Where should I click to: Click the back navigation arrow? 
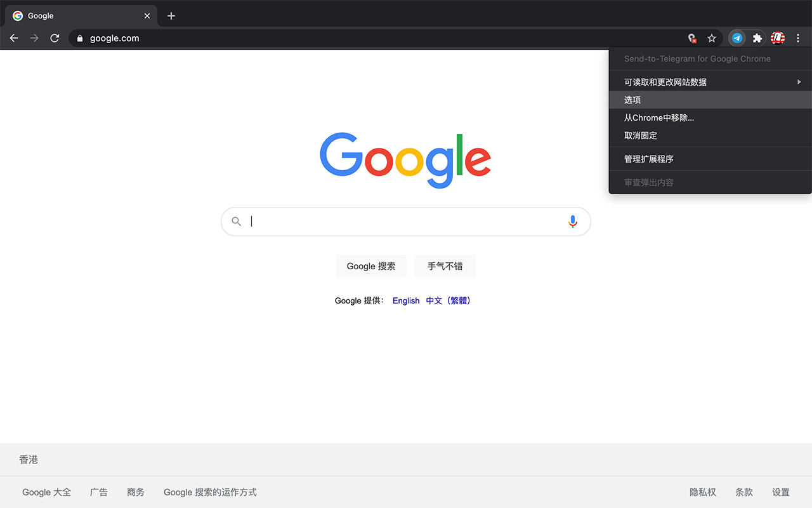14,38
